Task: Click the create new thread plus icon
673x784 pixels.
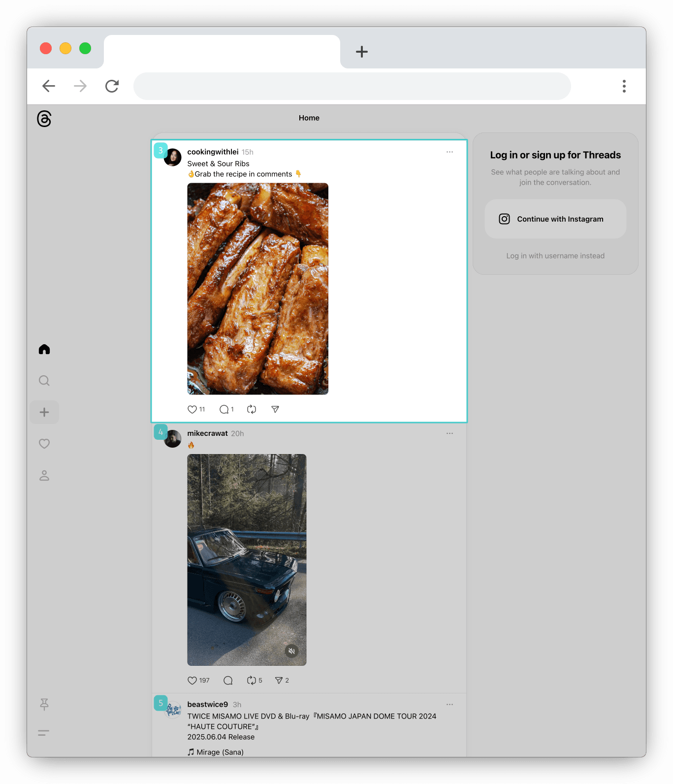Action: click(44, 412)
